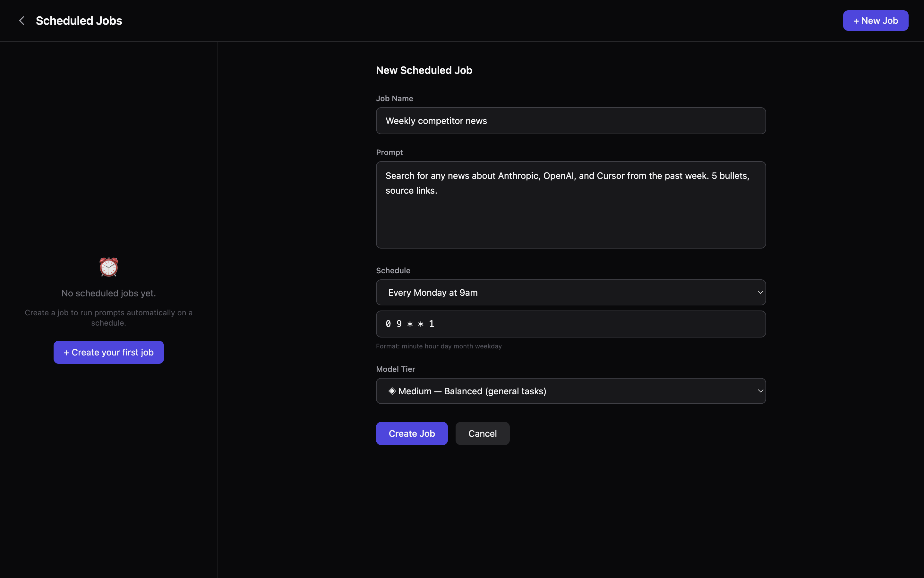Click the Job Name label
The height and width of the screenshot is (578, 924).
[394, 98]
